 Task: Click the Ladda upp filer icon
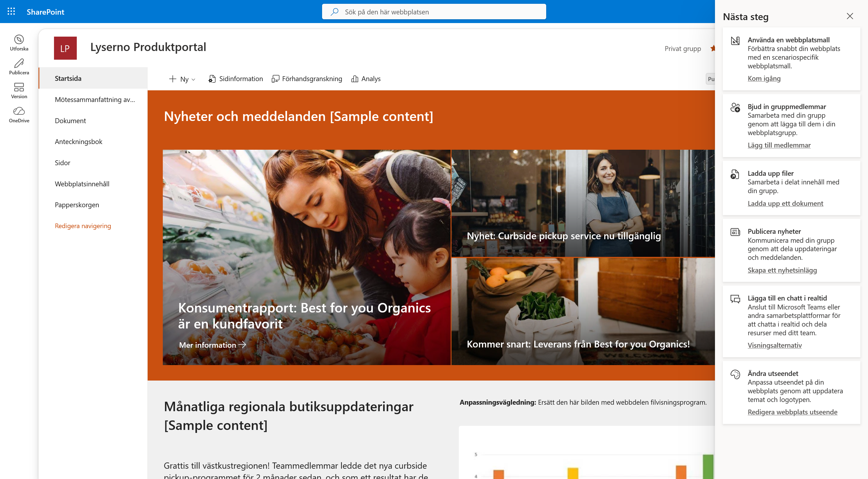[x=735, y=174]
